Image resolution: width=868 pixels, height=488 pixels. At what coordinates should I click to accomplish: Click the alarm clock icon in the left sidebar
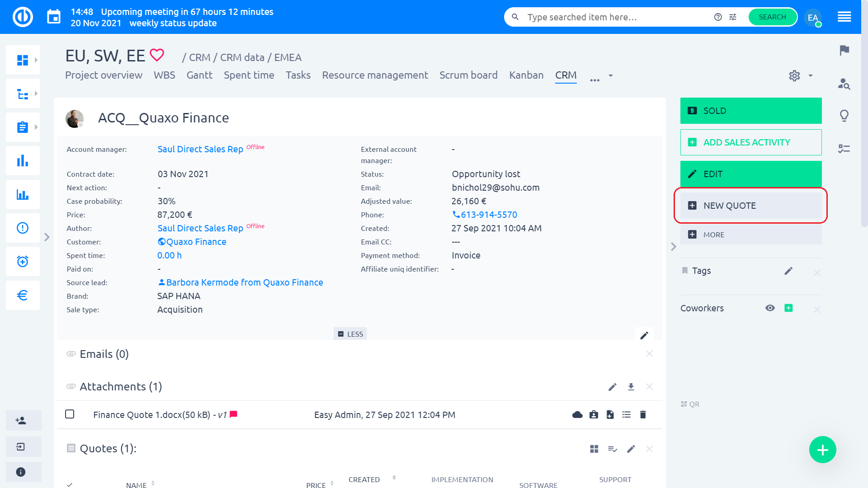23,262
